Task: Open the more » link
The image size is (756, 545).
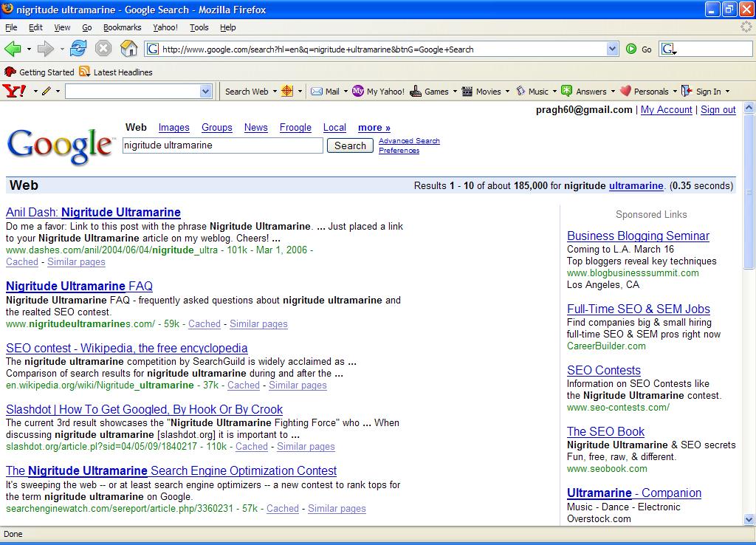Action: [x=374, y=127]
